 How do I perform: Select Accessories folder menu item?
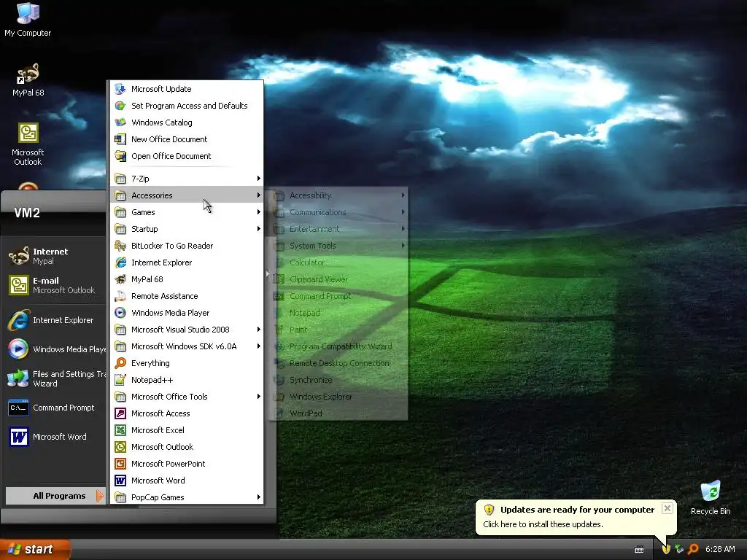tap(187, 195)
